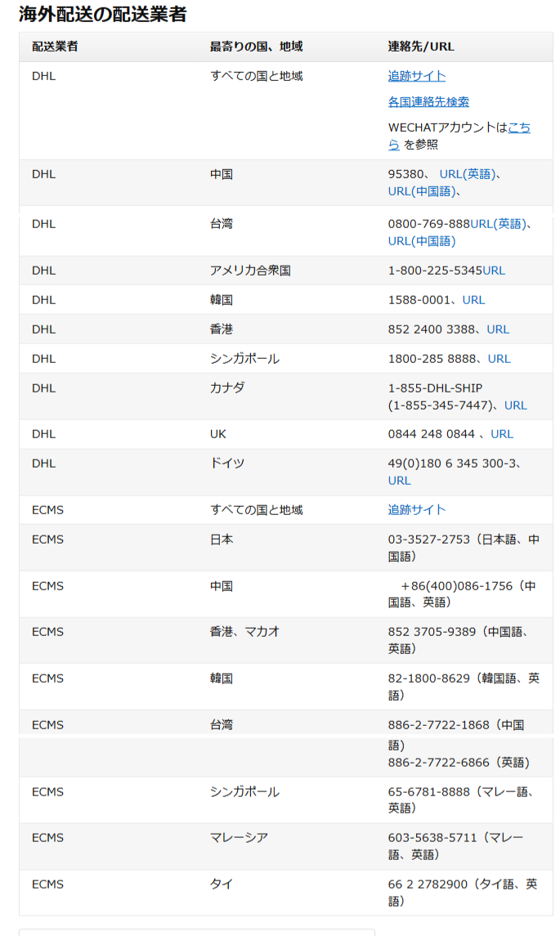The height and width of the screenshot is (936, 560).
Task: Select the DHL 中国 phone number 95380
Action: point(406,173)
